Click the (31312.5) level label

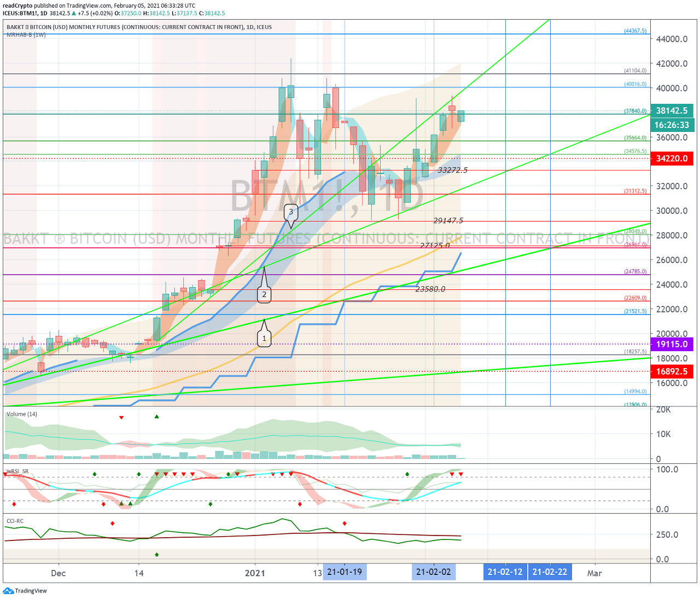[x=635, y=191]
